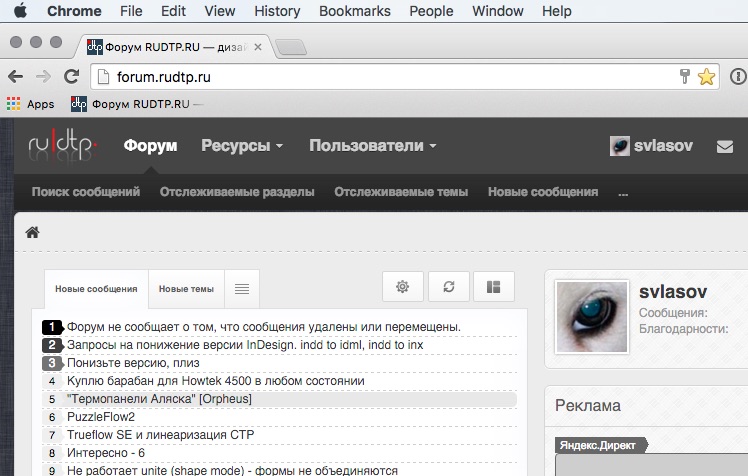Click the Сообщения: label in sidebar
Image resolution: width=748 pixels, height=476 pixels.
coord(673,313)
